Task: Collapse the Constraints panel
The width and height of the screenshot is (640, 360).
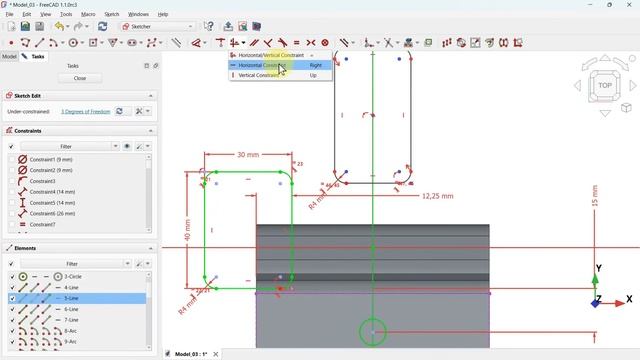Action: [x=151, y=131]
